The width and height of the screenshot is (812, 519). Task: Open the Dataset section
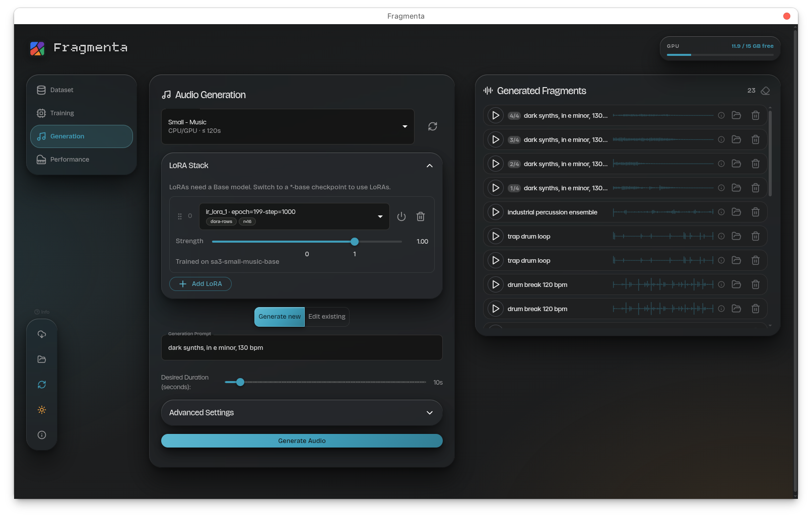(82, 90)
